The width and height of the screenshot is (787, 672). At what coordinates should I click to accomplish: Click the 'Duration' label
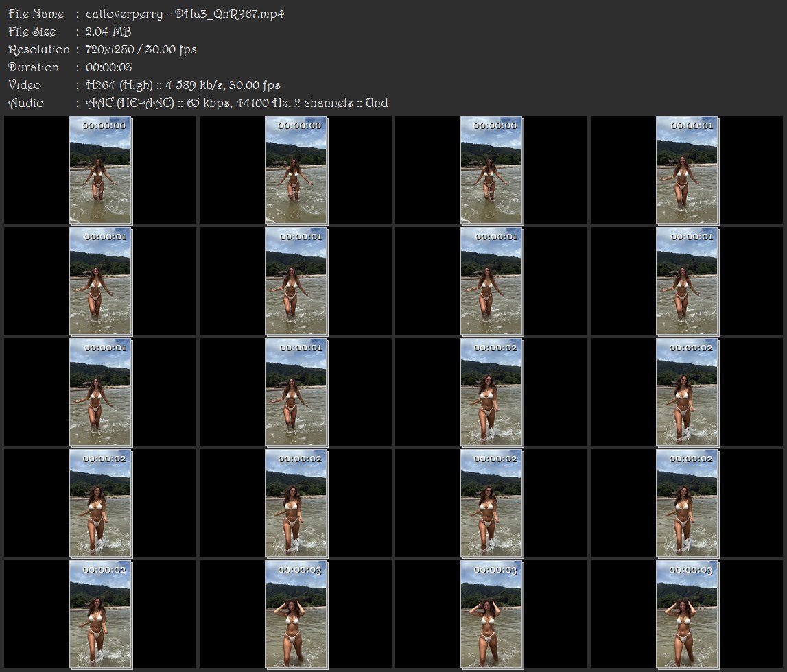[x=34, y=67]
